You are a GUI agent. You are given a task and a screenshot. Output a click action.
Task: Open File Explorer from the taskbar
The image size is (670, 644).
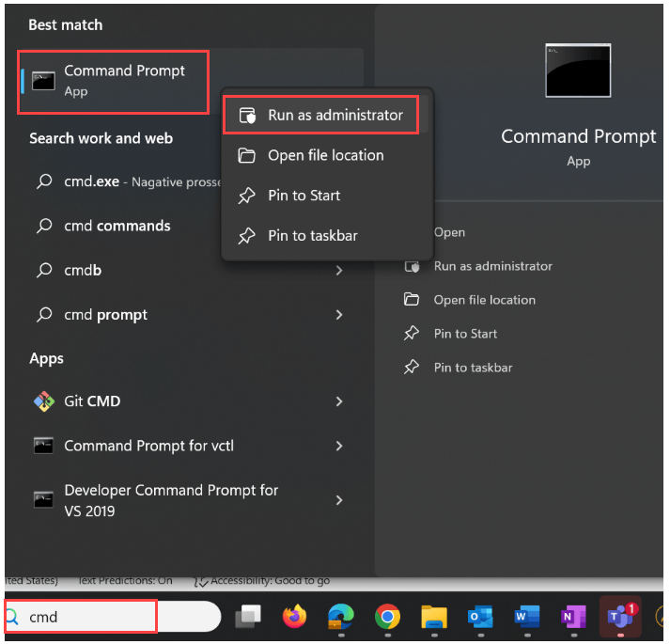coord(433,617)
